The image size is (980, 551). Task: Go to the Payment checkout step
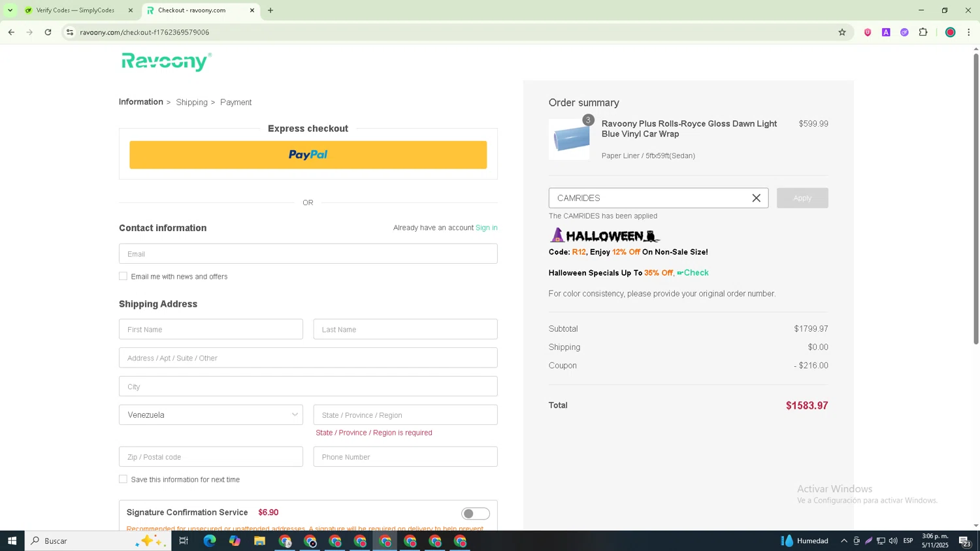point(236,102)
